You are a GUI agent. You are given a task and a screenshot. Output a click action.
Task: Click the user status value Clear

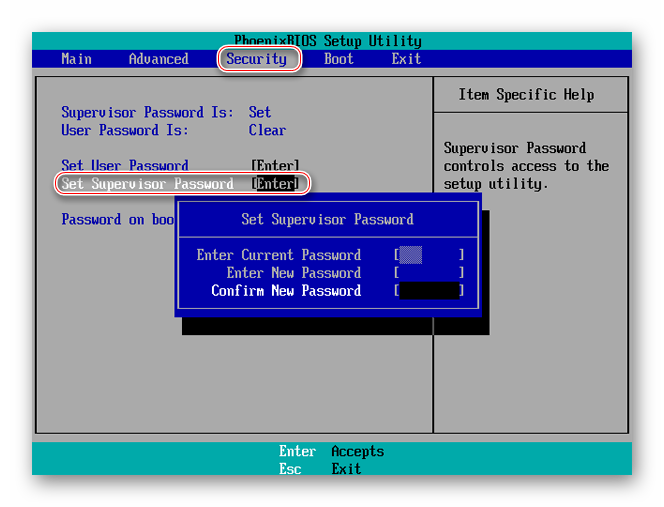tap(267, 130)
